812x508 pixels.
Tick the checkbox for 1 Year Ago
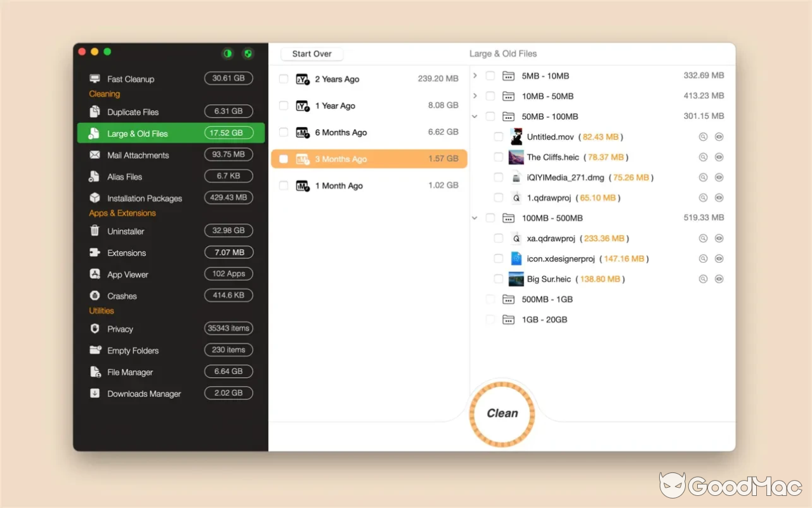click(x=283, y=105)
